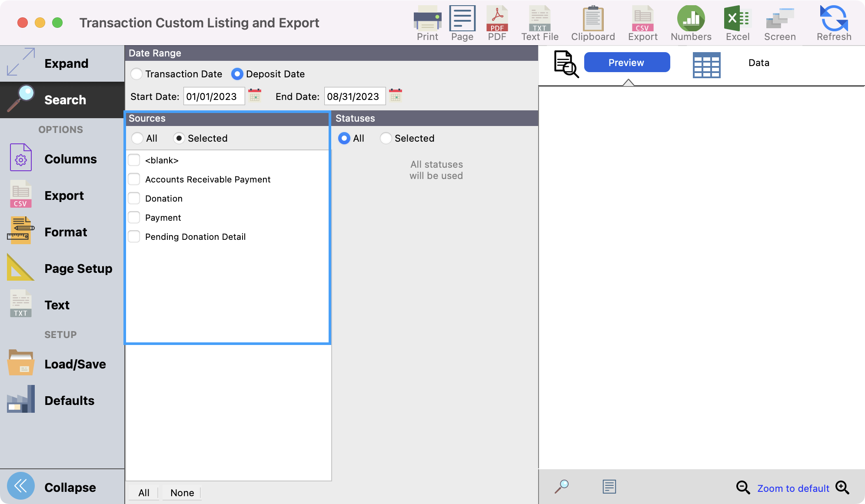
Task: Open the End Date calendar picker
Action: (395, 96)
